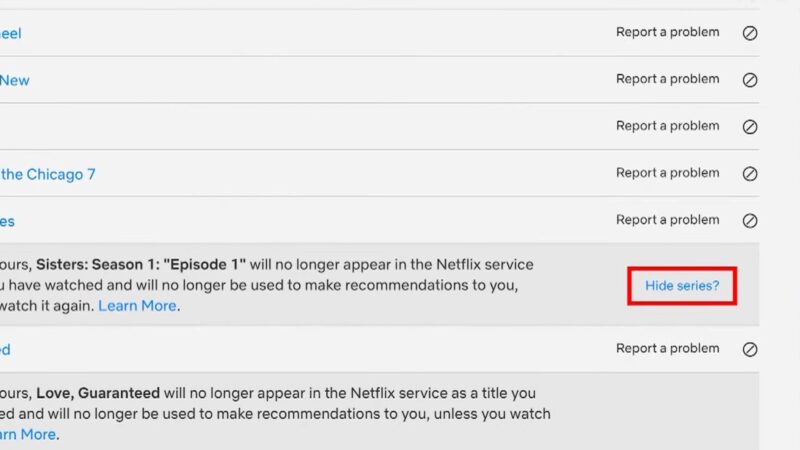Screen dimensions: 800x450
Task: Hide the title ending in 'eel' from history
Action: click(x=750, y=33)
